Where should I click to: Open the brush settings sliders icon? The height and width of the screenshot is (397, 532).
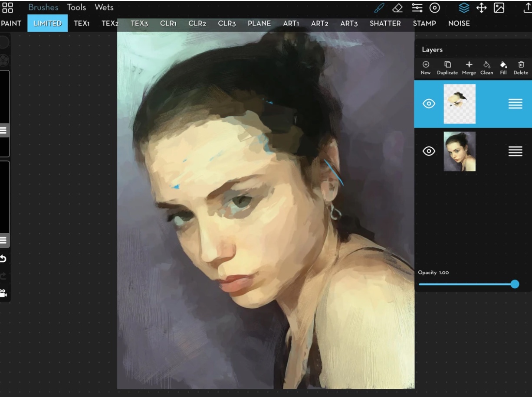417,8
